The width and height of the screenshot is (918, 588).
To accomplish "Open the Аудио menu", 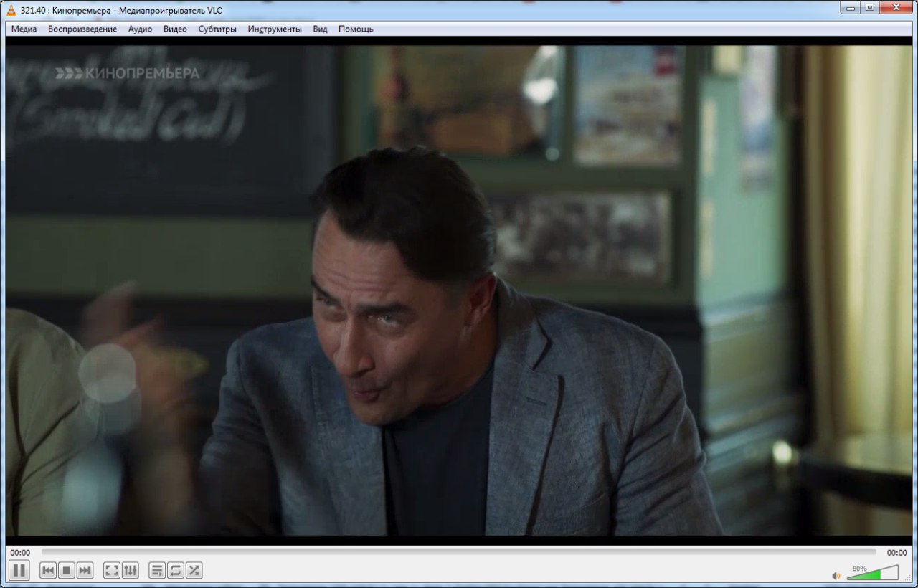I will coord(140,29).
